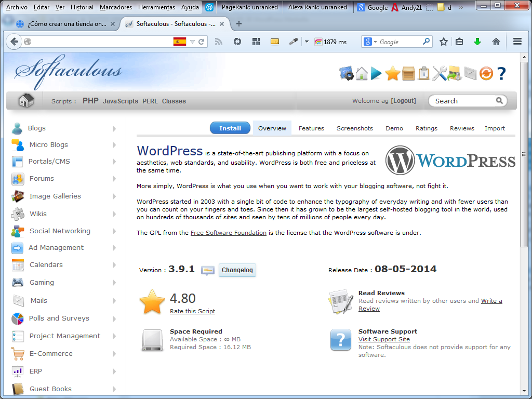Open the Ratings tab
Viewport: 532px width, 399px height.
[427, 128]
